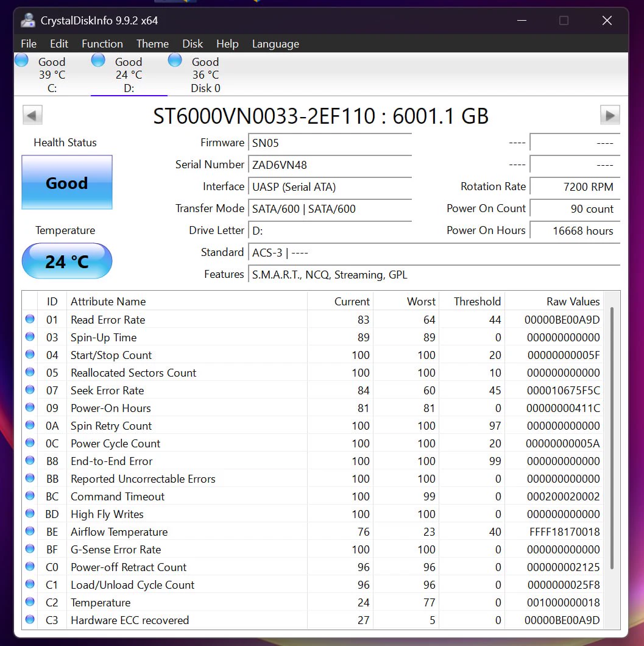Click status orb of C: drive
Viewport: 644px width, 646px height.
coord(21,60)
